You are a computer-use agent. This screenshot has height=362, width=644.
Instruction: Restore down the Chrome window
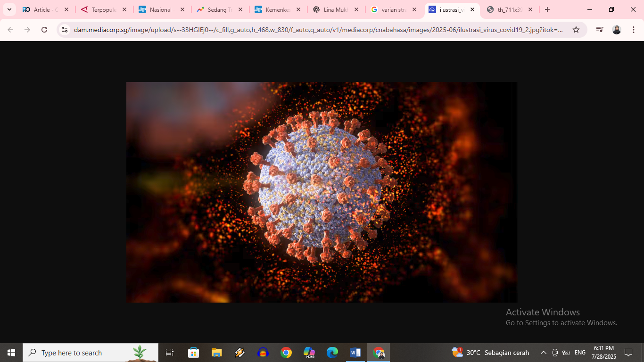611,9
